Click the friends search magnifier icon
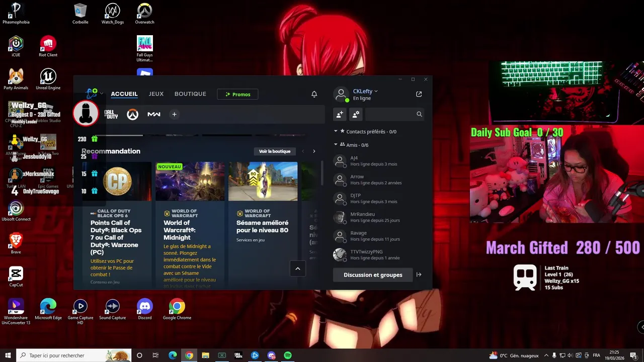The height and width of the screenshot is (362, 644). pos(419,114)
